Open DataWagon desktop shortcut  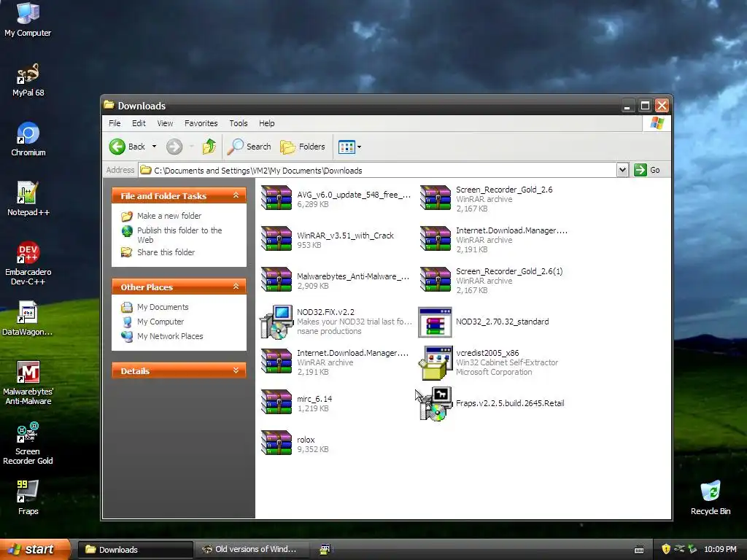pyautogui.click(x=28, y=319)
